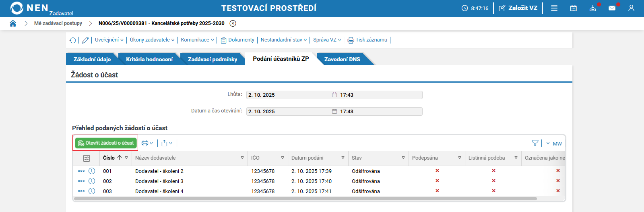
Task: Show info for row 001
Action: coord(92,171)
